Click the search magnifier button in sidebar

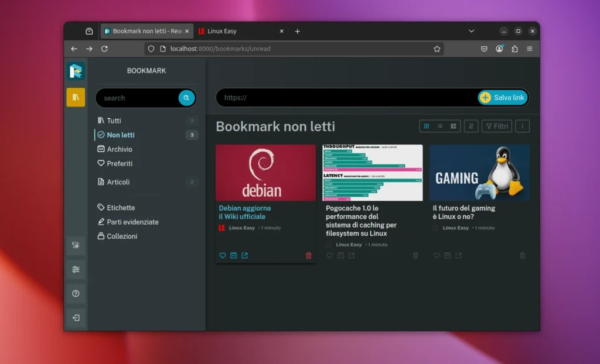(186, 98)
